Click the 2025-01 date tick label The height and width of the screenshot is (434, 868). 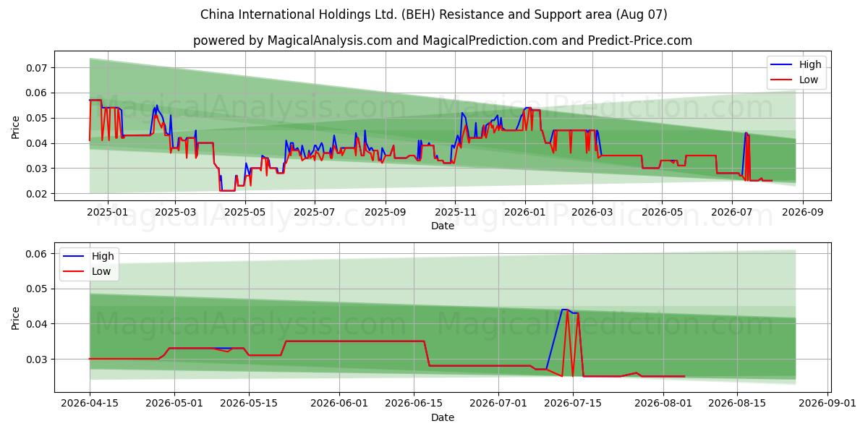coord(108,212)
